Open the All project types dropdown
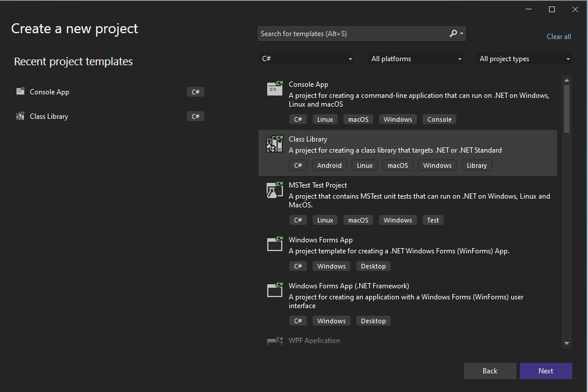The image size is (588, 392). pos(525,59)
